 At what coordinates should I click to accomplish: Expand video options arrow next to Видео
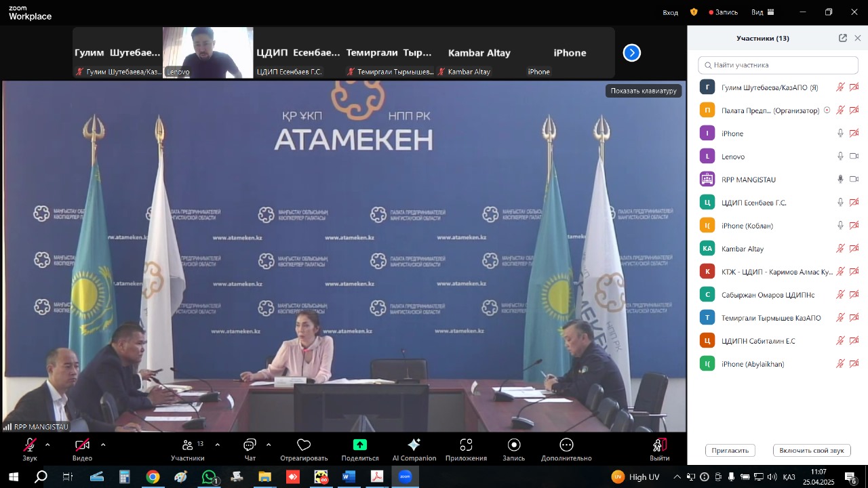click(x=103, y=445)
